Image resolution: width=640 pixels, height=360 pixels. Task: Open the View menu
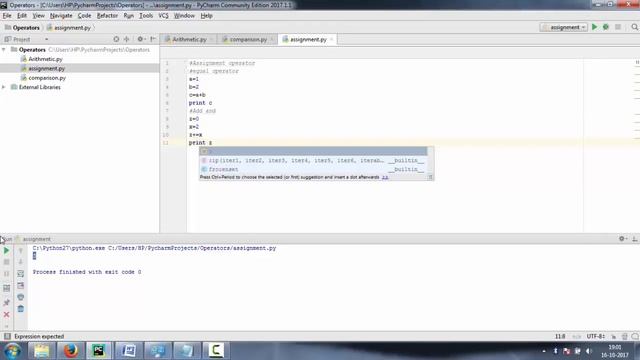point(38,16)
